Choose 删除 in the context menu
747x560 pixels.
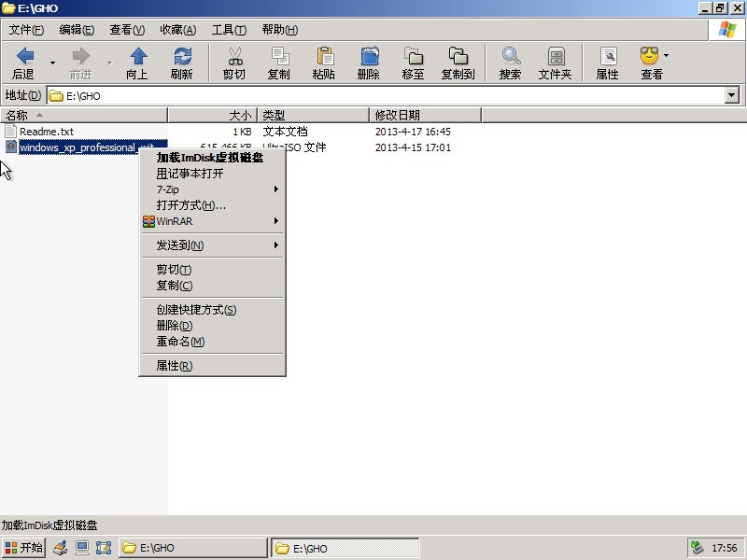tap(213, 325)
